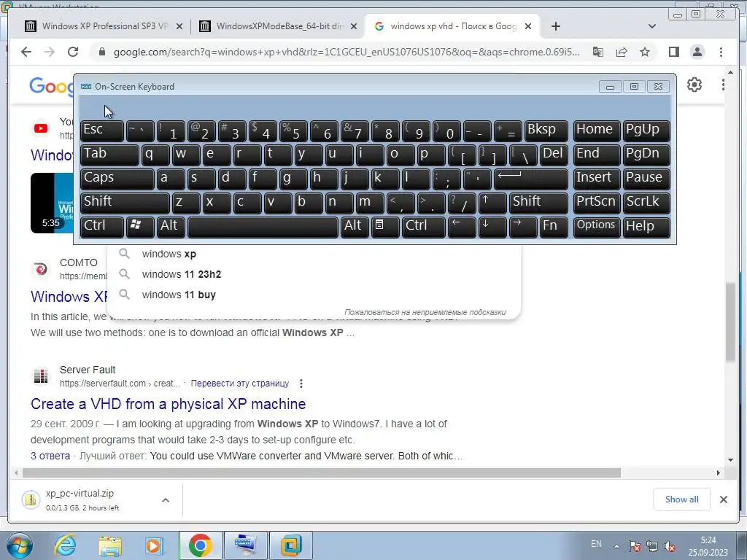Click the up arrow key on keyboard

pyautogui.click(x=492, y=202)
